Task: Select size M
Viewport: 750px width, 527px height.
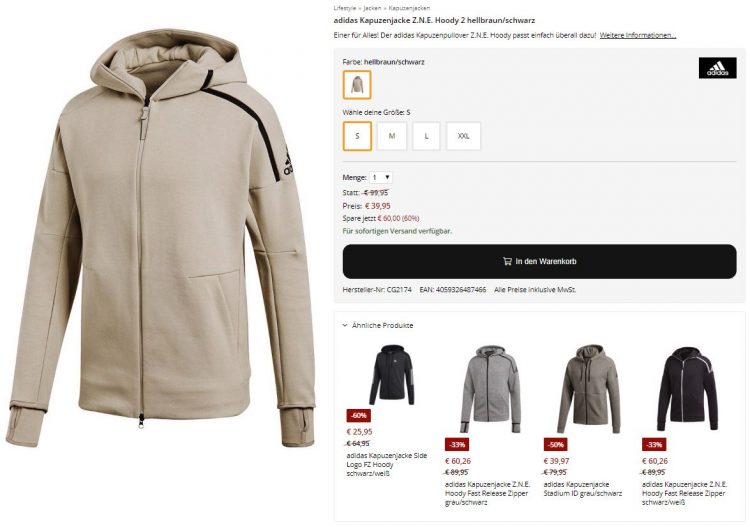Action: 392,136
